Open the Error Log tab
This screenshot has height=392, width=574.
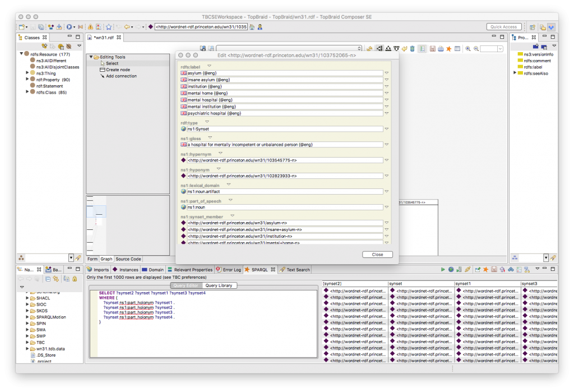(229, 270)
